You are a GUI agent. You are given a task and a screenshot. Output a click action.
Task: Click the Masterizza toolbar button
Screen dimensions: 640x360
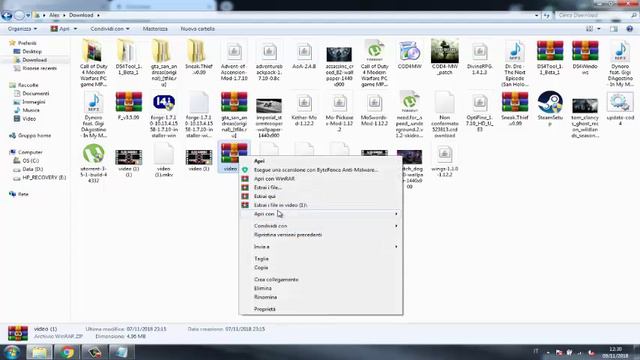(155, 29)
